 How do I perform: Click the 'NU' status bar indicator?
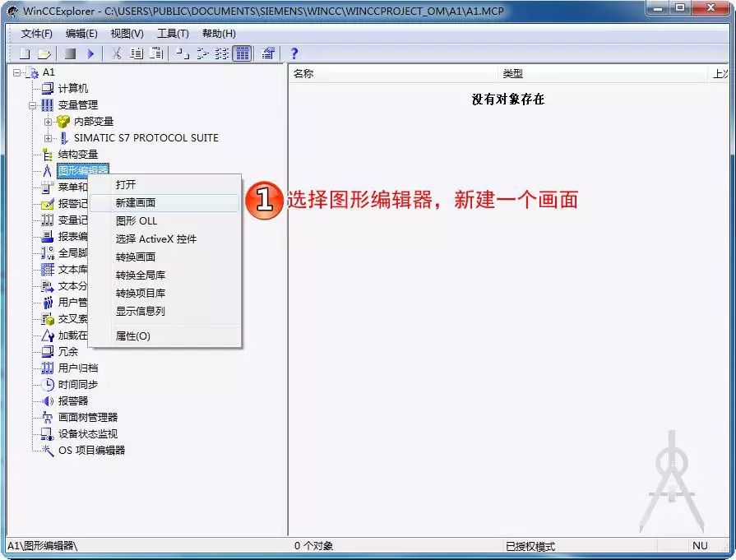click(700, 545)
